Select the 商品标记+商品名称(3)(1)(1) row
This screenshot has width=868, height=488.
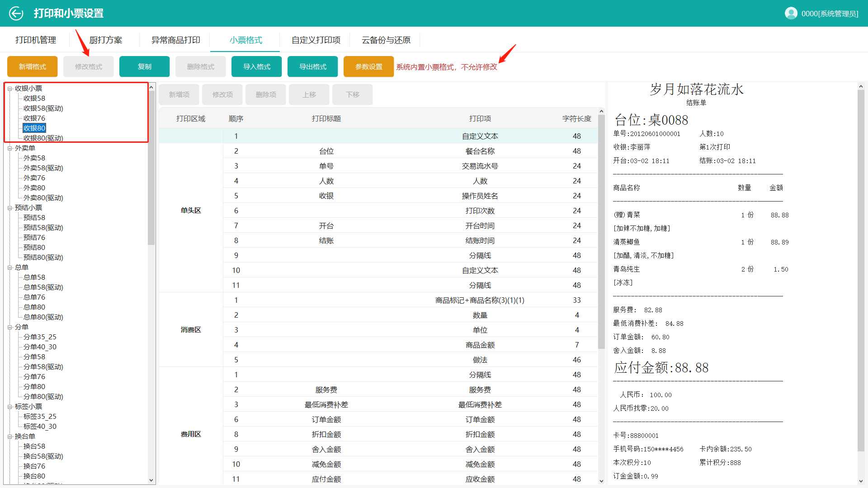[410, 300]
